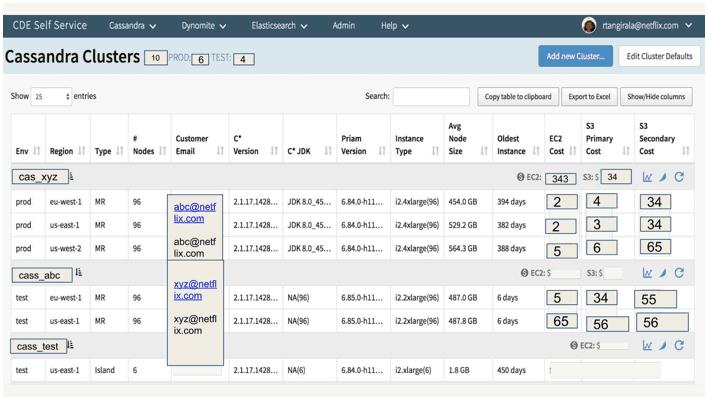The image size is (707, 402).
Task: Open the abc@netflix.com email link
Action: tap(195, 212)
